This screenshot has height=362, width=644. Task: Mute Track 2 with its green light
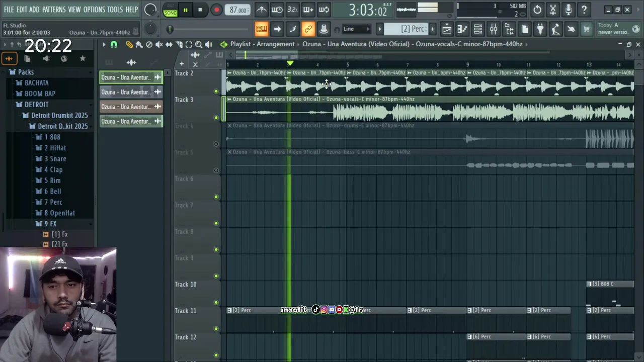216,91
